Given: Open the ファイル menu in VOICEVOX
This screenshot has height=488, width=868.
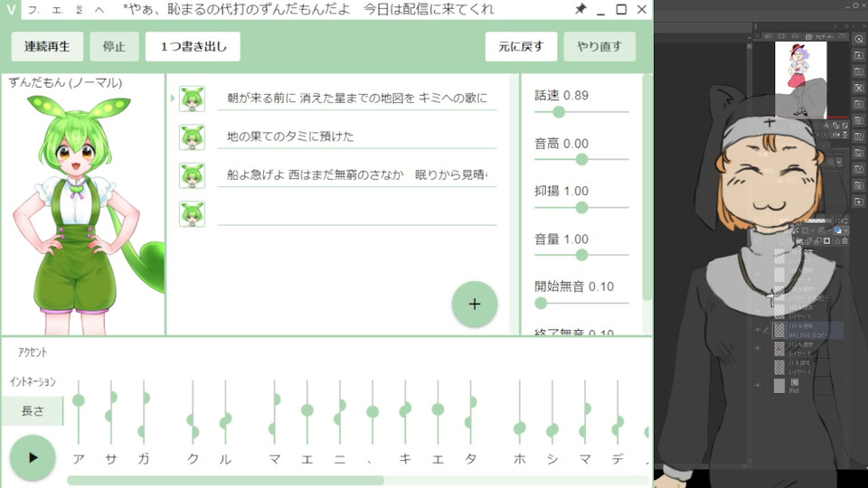Looking at the screenshot, I should 33,10.
